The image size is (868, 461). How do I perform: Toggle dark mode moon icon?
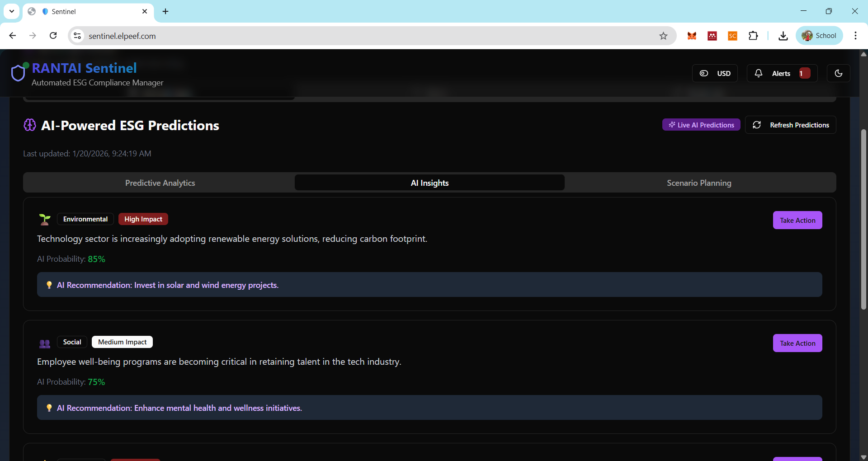point(839,73)
